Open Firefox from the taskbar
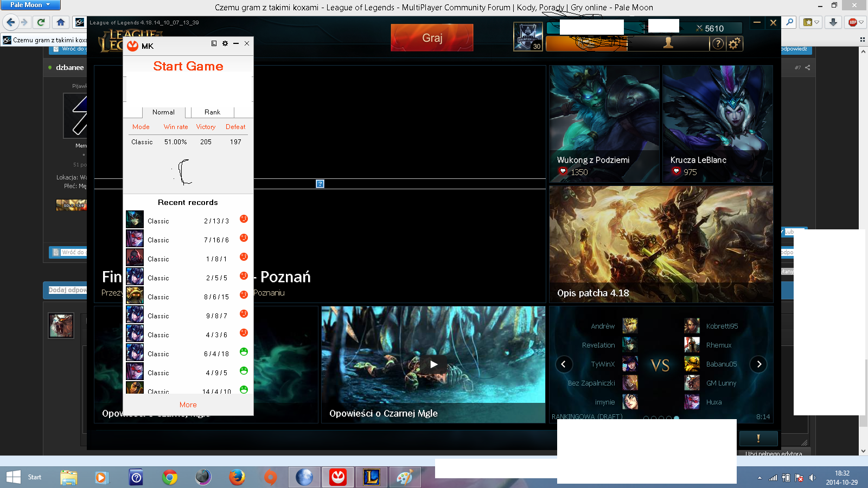The width and height of the screenshot is (868, 488). 237,477
